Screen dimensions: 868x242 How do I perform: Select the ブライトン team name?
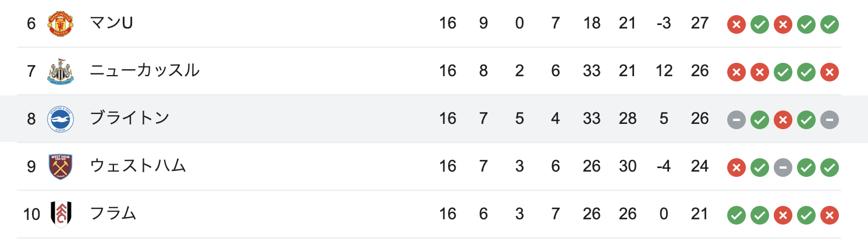click(130, 119)
